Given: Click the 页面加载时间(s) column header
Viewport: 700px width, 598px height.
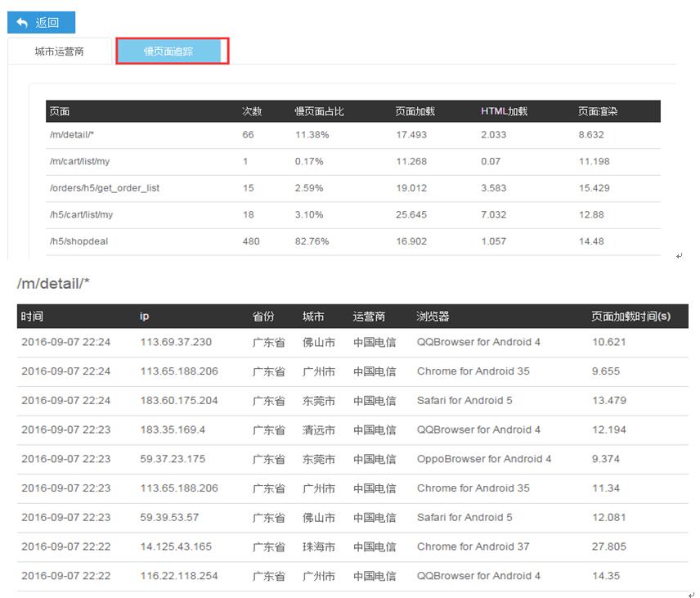Looking at the screenshot, I should coord(630,317).
